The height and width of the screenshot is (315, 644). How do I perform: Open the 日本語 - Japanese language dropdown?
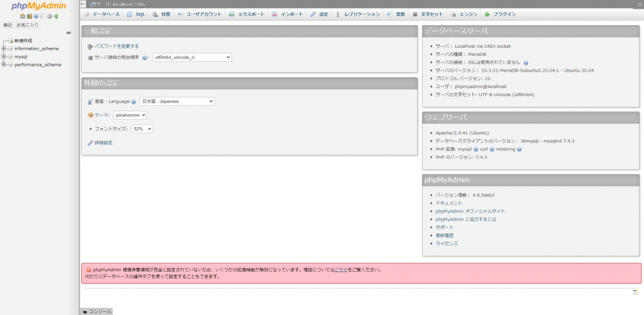[177, 101]
